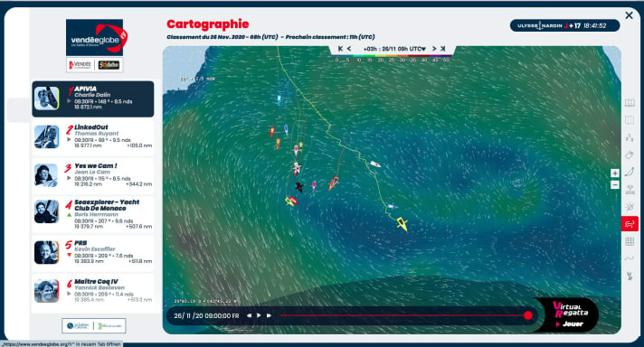Rewind the race timeline playback

click(x=249, y=315)
